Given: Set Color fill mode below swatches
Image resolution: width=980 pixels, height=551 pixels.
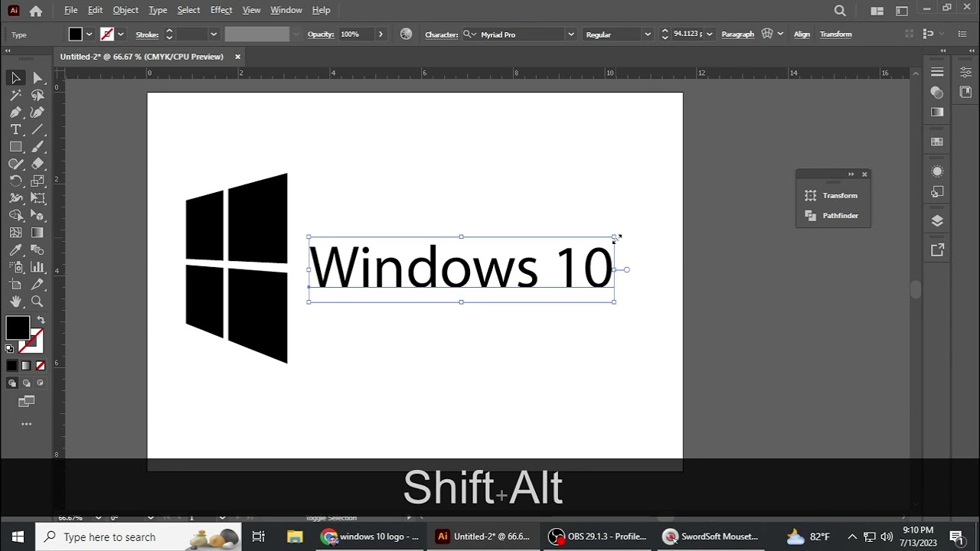Looking at the screenshot, I should tap(11, 366).
